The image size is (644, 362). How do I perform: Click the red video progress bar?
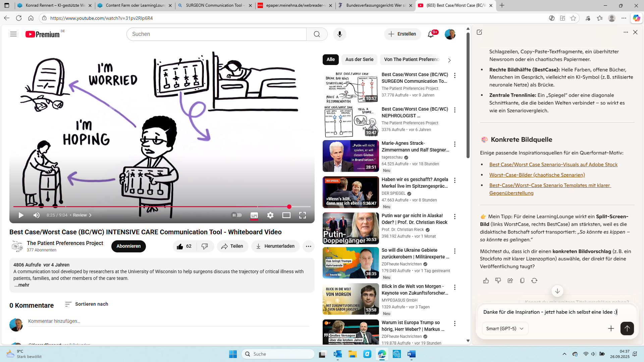[151, 206]
